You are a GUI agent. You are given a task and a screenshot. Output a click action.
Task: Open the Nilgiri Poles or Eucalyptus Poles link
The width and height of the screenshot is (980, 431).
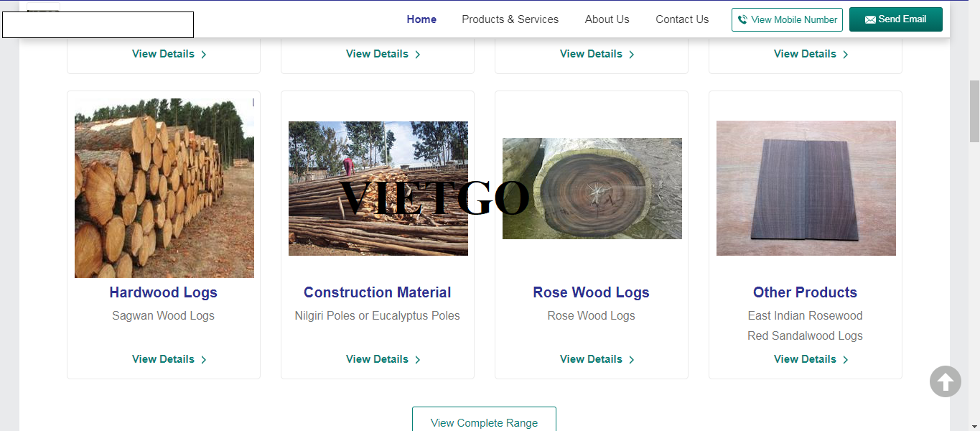377,315
